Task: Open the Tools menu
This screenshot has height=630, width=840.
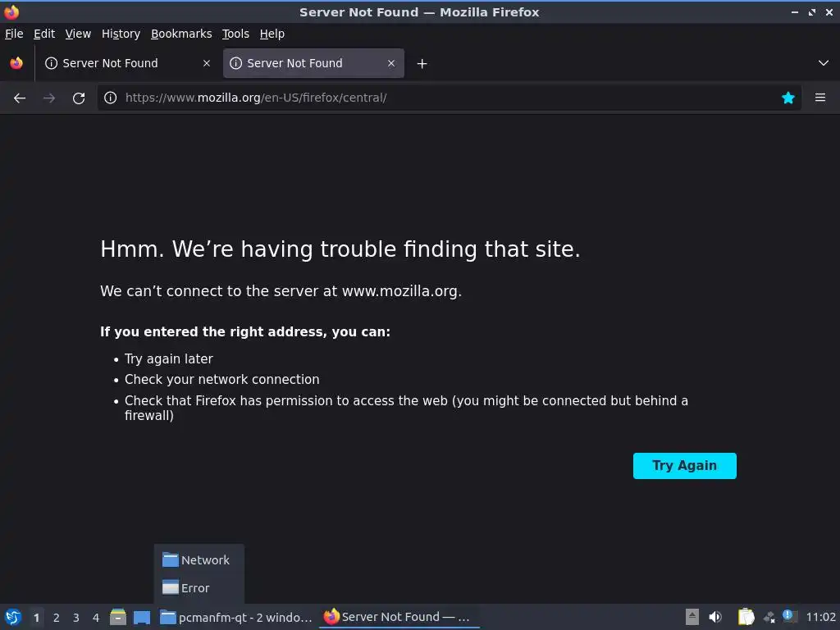Action: click(235, 34)
